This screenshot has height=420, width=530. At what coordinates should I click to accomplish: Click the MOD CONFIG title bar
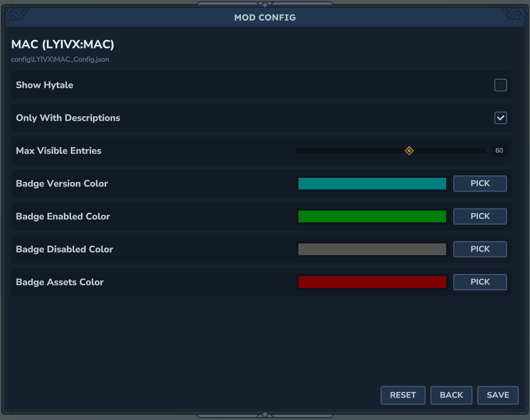coord(265,18)
